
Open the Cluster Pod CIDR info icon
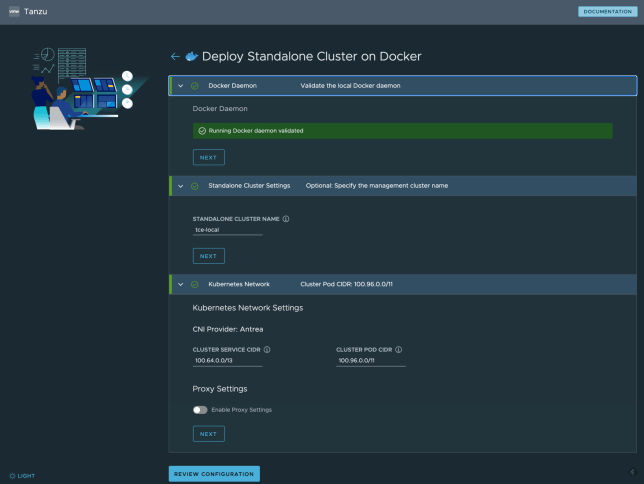pos(398,350)
